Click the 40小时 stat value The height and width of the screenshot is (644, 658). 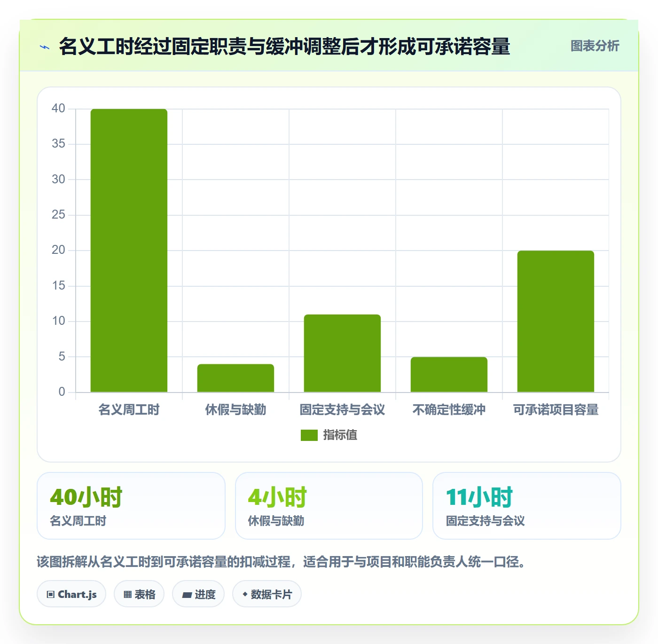(x=86, y=497)
